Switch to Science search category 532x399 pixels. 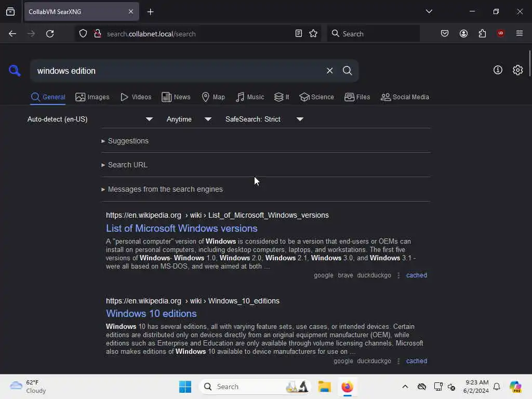pos(317,97)
